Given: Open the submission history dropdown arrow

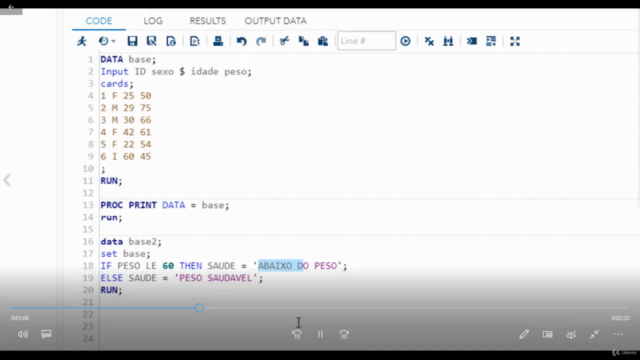Looking at the screenshot, I should 113,41.
